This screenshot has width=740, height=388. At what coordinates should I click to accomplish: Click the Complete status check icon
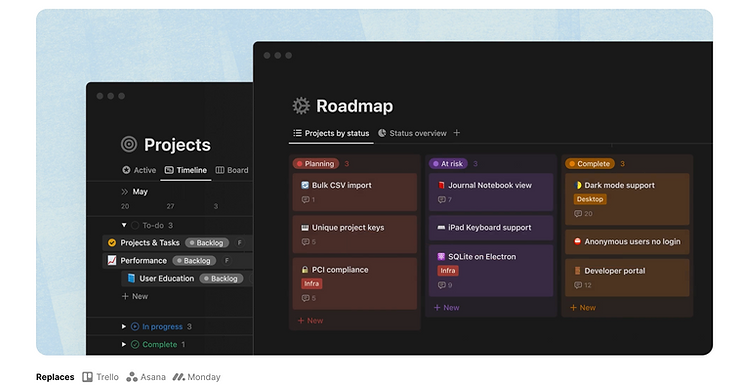pyautogui.click(x=135, y=344)
